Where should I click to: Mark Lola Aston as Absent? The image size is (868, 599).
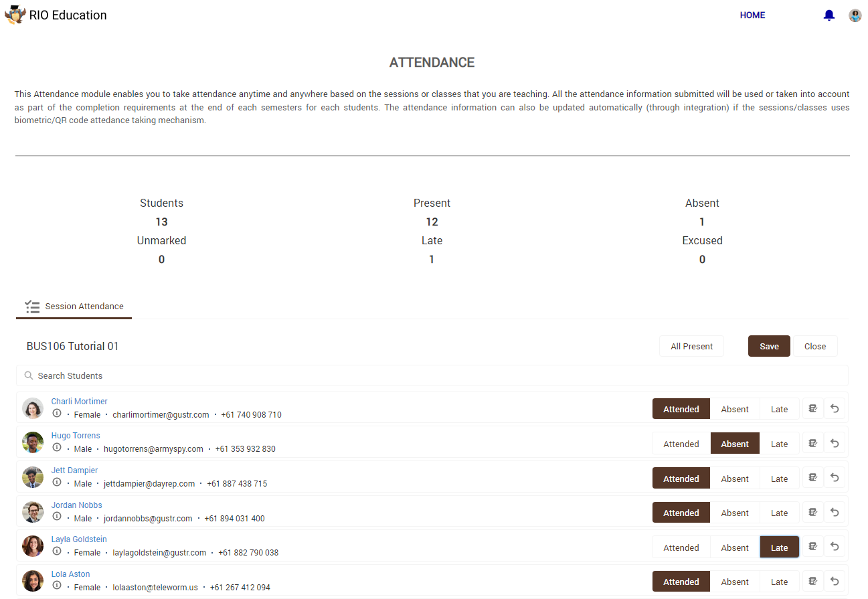coord(734,582)
